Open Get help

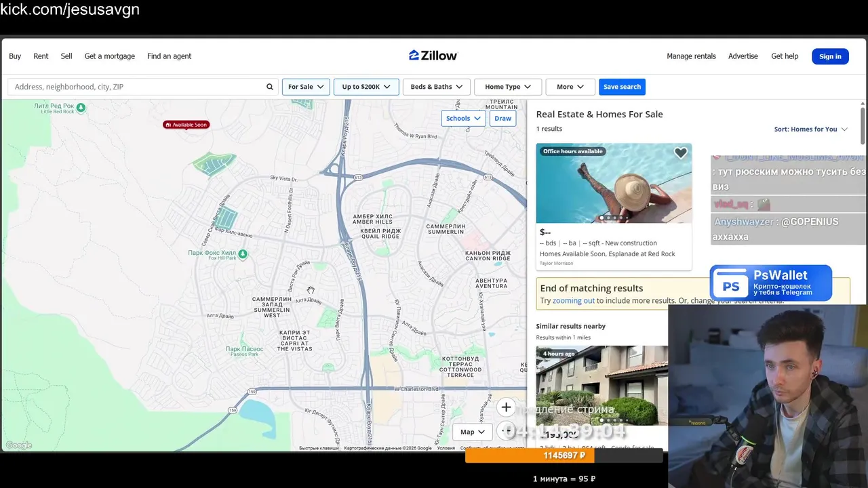(785, 56)
